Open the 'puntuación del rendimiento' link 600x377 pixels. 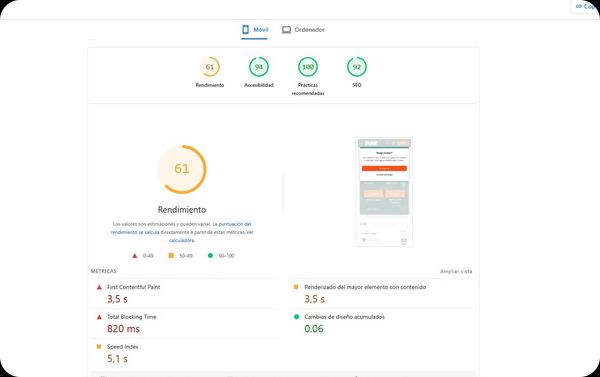coord(181,228)
